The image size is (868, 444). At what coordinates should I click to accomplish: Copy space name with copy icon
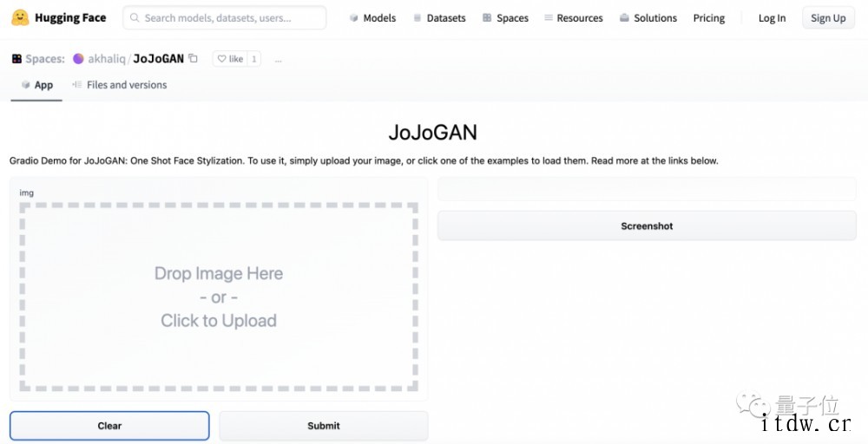point(194,58)
